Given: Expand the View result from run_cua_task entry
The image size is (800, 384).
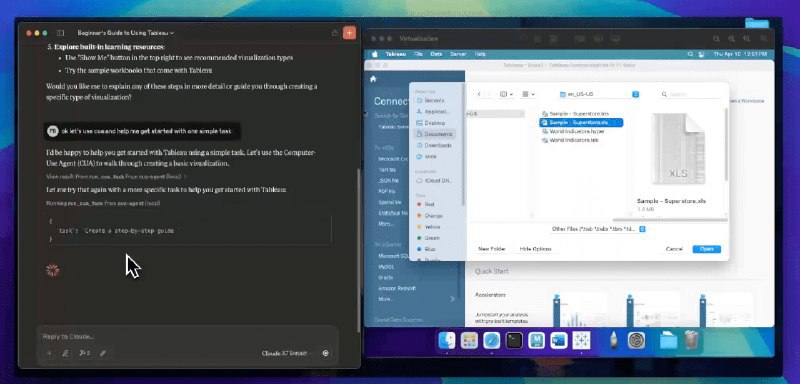Looking at the screenshot, I should pyautogui.click(x=116, y=176).
